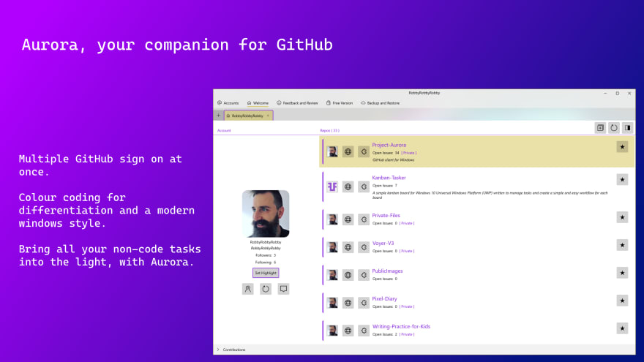Image resolution: width=644 pixels, height=362 pixels.
Task: Star the Voyer-V3 repo
Action: click(x=622, y=245)
